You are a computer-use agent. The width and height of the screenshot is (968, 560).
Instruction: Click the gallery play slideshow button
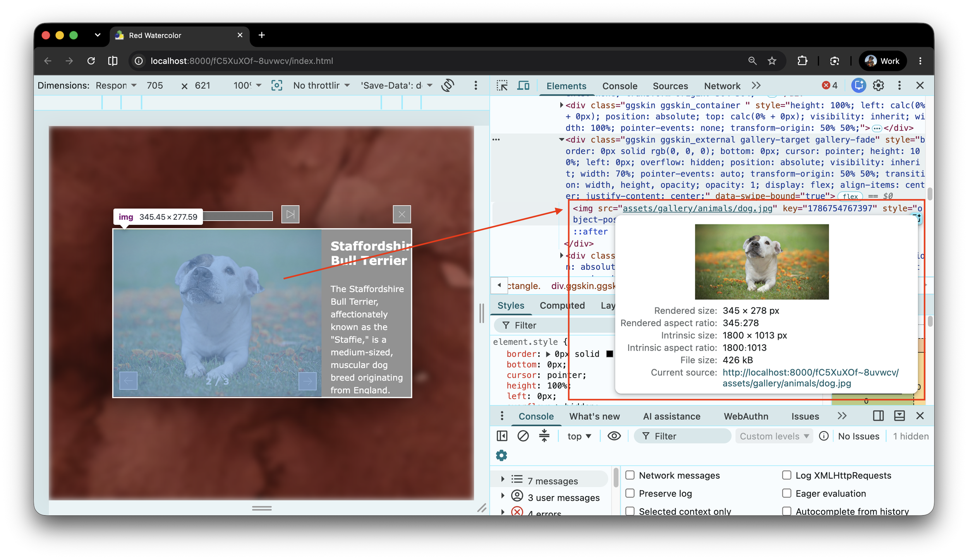[x=290, y=214]
